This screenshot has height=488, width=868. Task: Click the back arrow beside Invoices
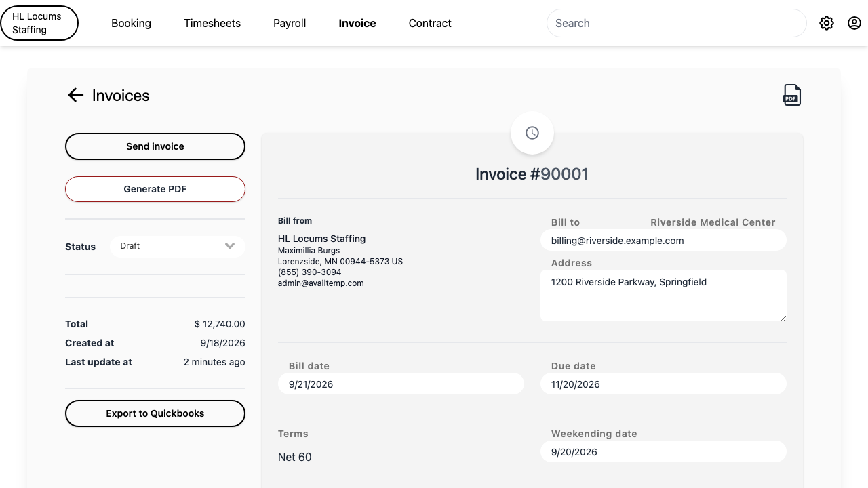(x=75, y=95)
